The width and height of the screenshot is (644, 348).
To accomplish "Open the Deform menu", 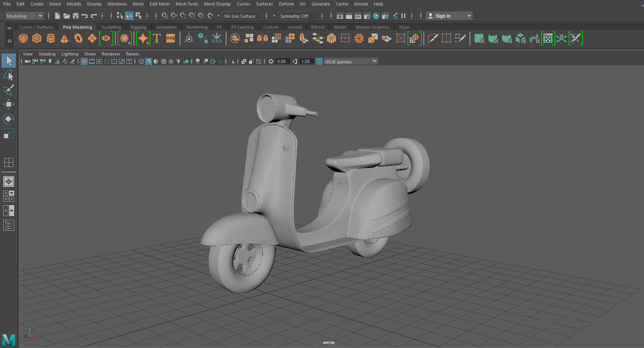I will (286, 4).
